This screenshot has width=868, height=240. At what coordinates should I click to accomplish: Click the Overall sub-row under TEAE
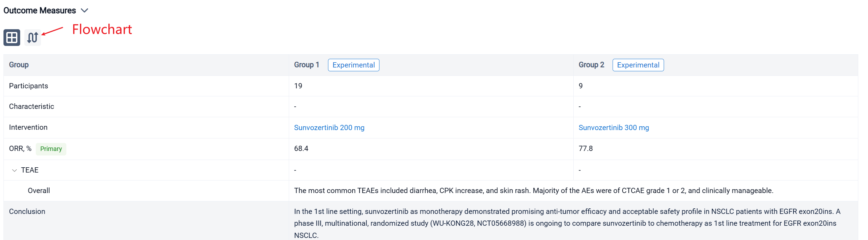pyautogui.click(x=39, y=191)
